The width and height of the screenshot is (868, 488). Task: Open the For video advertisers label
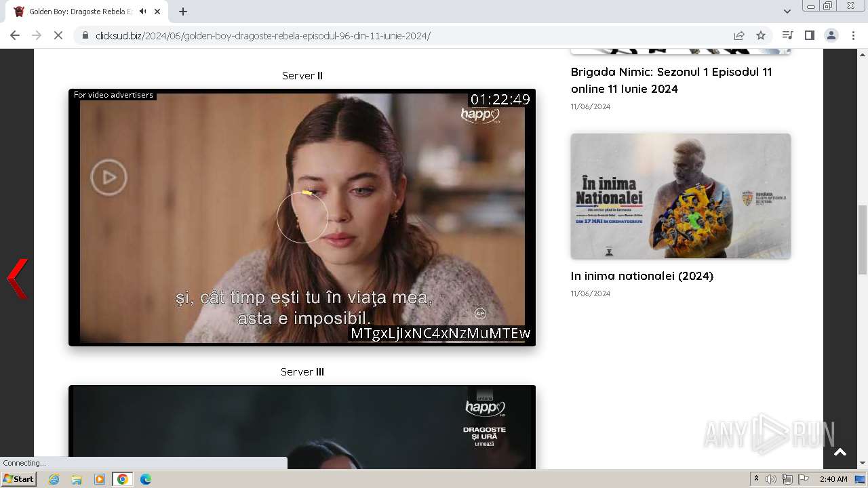click(x=113, y=95)
